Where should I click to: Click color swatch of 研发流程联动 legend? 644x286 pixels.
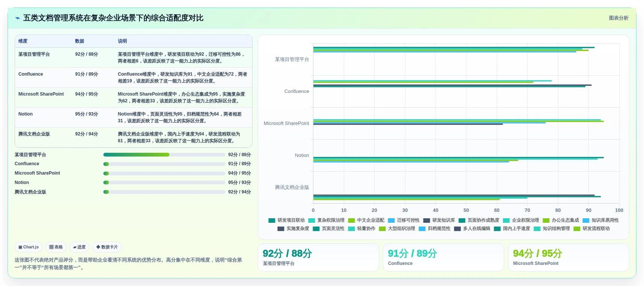(x=577, y=229)
